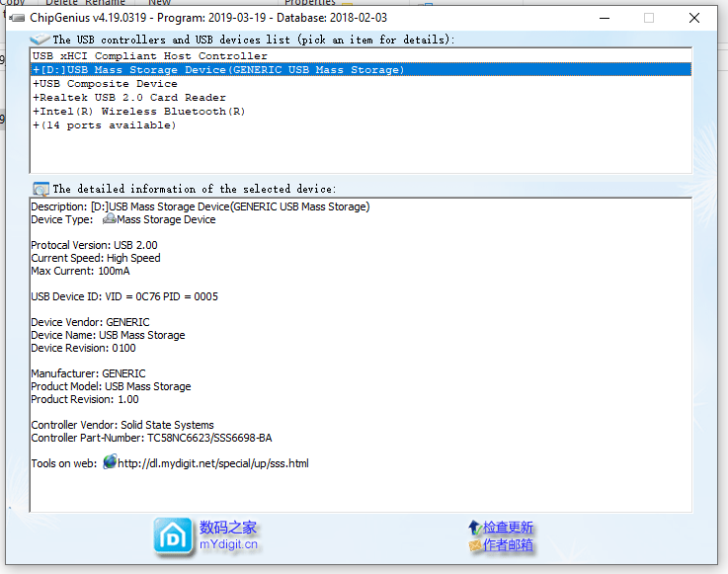Select USB Composite Device entry
This screenshot has height=574, width=728.
pos(361,84)
